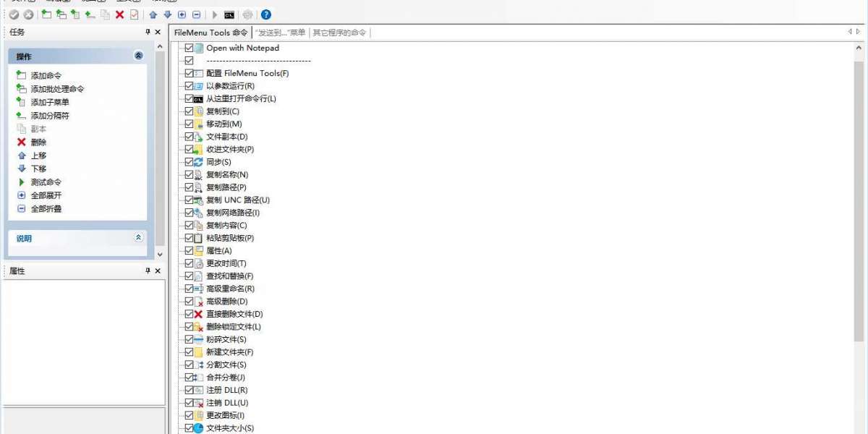Click the task panel scrollbar down arrow

(x=160, y=254)
